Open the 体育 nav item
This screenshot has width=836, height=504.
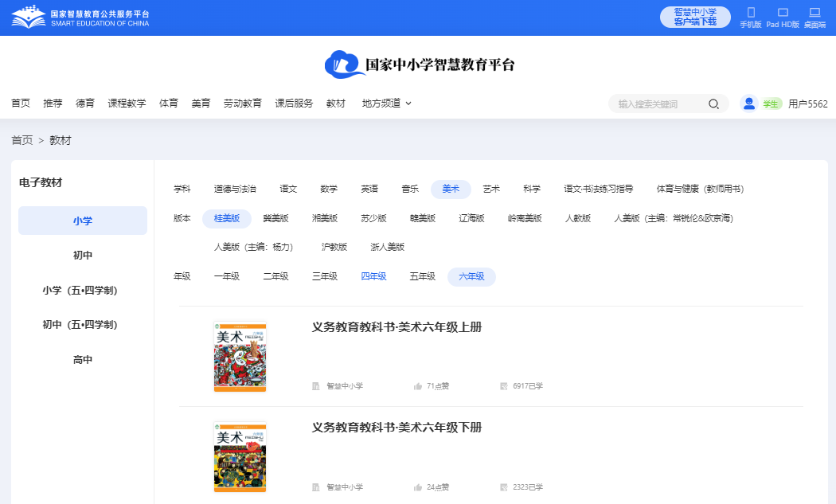(x=169, y=104)
